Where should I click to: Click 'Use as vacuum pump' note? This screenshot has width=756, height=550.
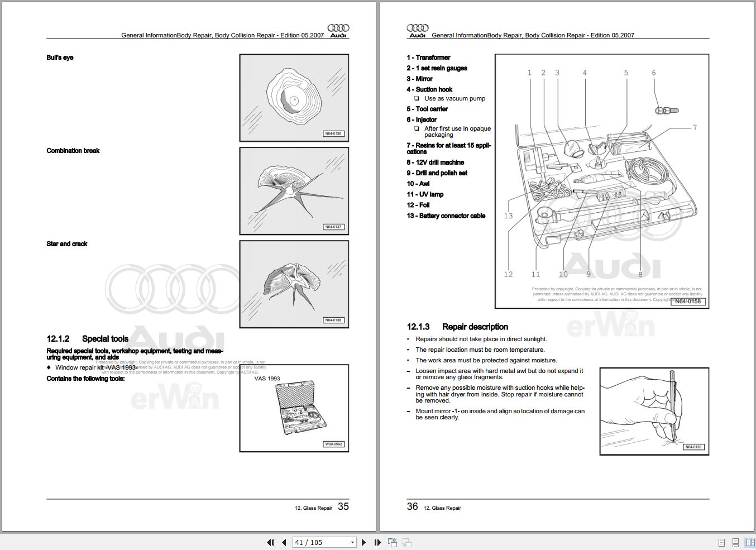pyautogui.click(x=455, y=98)
